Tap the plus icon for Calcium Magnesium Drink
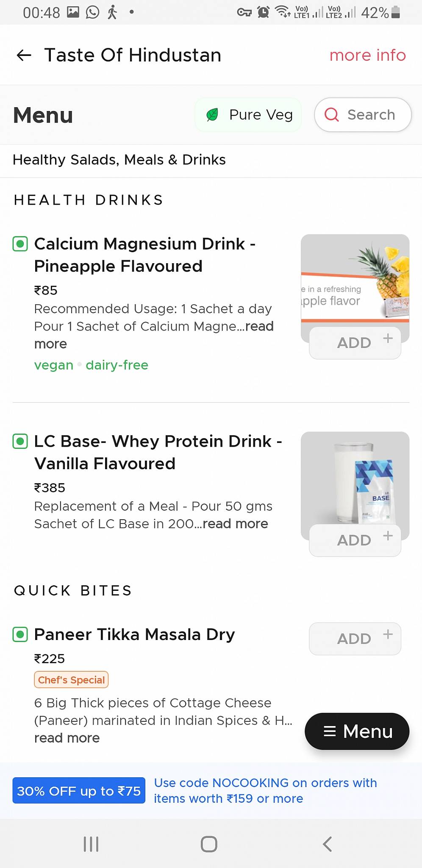The height and width of the screenshot is (868, 422). click(x=388, y=338)
